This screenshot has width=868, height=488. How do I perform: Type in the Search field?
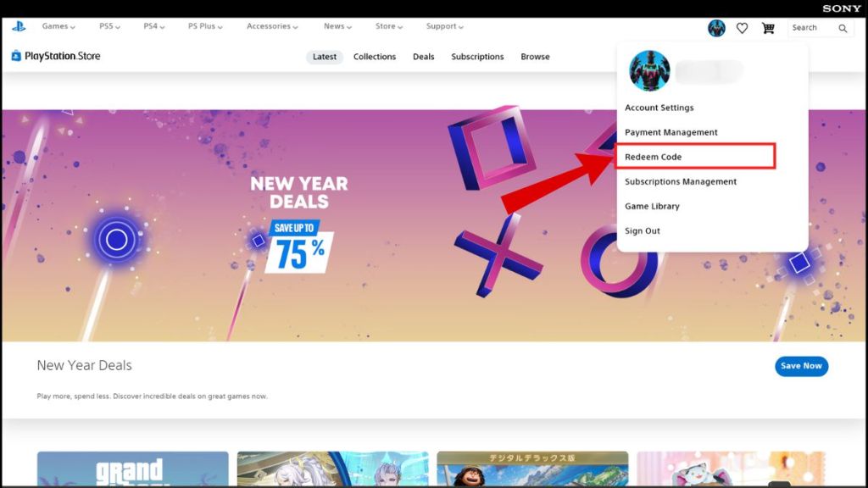click(x=810, y=28)
